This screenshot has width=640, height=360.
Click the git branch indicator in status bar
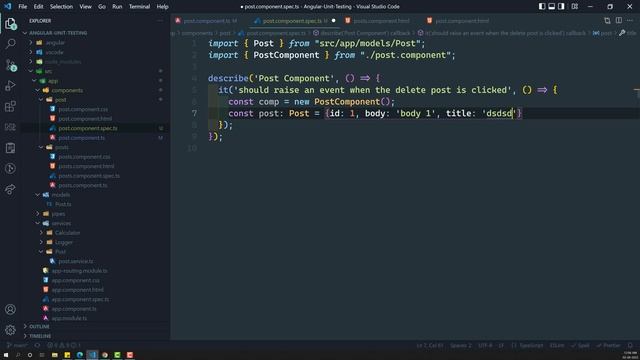(18, 345)
